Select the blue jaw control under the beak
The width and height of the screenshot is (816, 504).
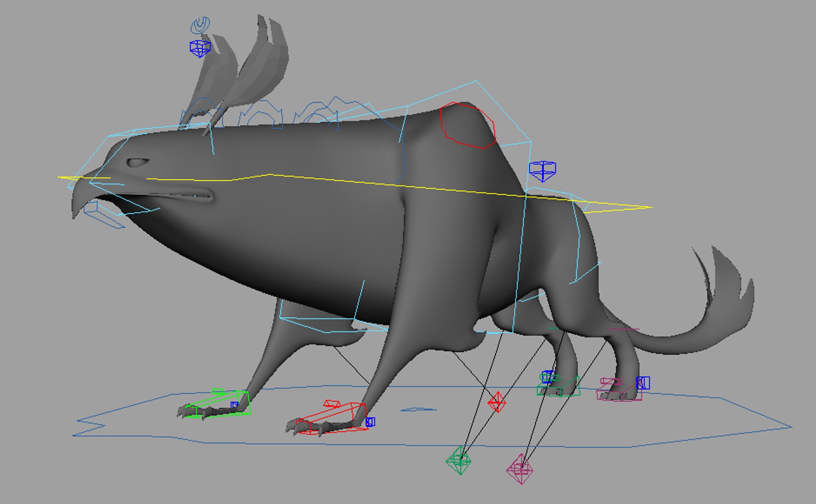click(104, 214)
